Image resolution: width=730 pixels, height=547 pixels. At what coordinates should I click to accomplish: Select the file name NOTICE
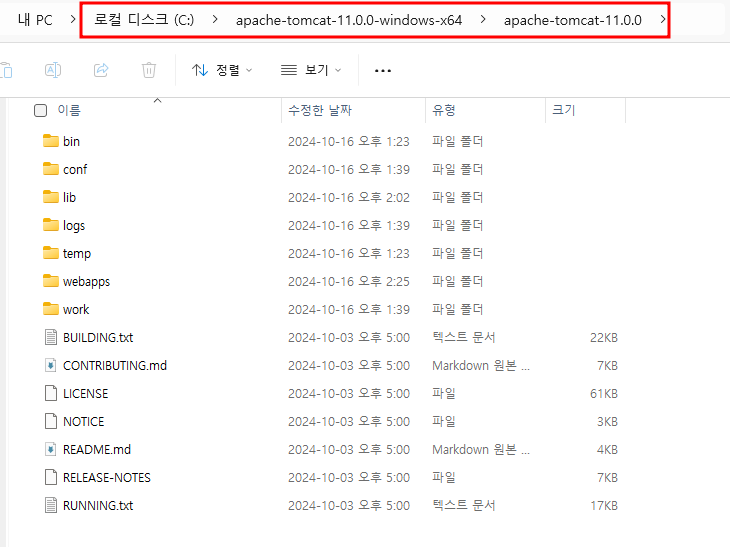pos(84,421)
